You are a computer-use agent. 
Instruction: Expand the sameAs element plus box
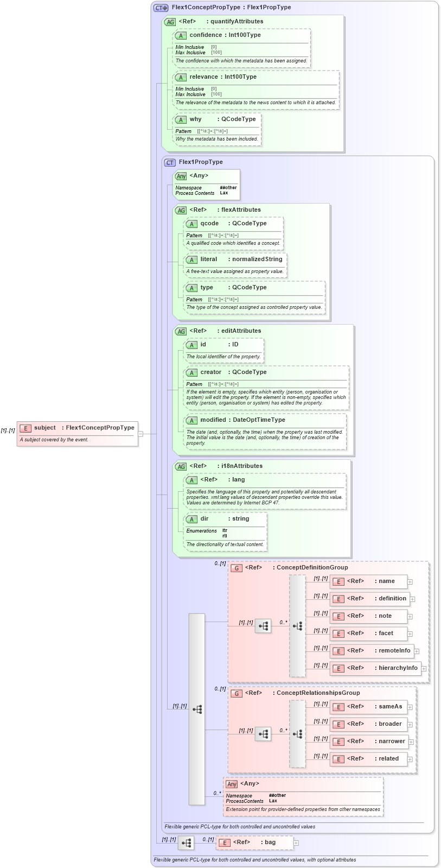point(410,707)
